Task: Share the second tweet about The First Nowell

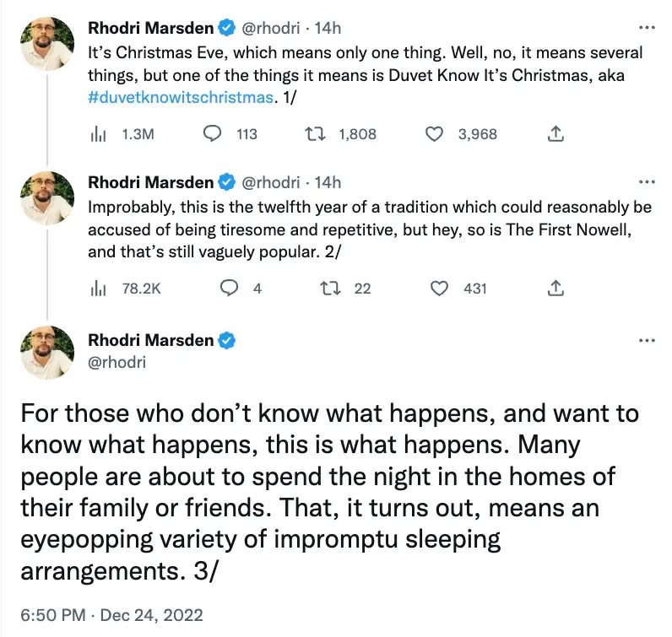Action: [555, 289]
